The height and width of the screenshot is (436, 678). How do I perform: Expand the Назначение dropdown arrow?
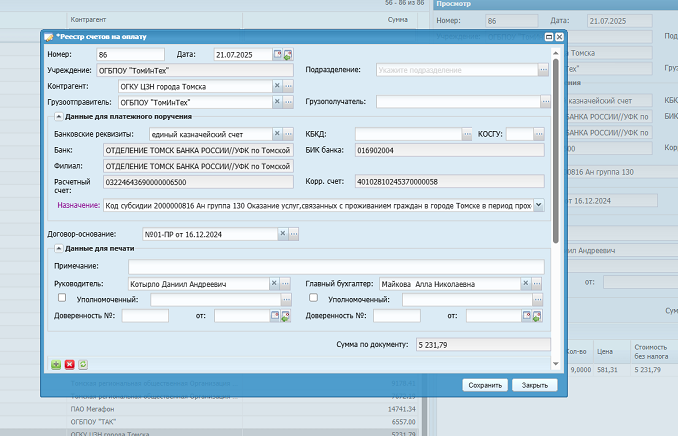(539, 205)
